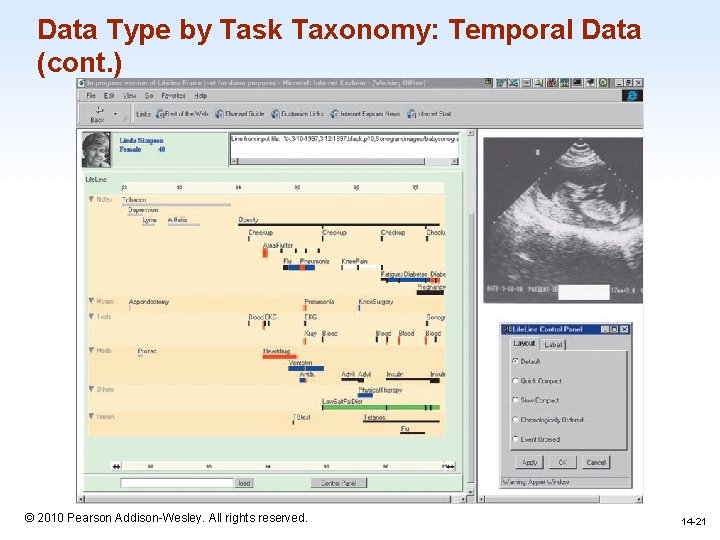This screenshot has width=720, height=540.
Task: Click the KneeSurgery event
Action: point(376,302)
